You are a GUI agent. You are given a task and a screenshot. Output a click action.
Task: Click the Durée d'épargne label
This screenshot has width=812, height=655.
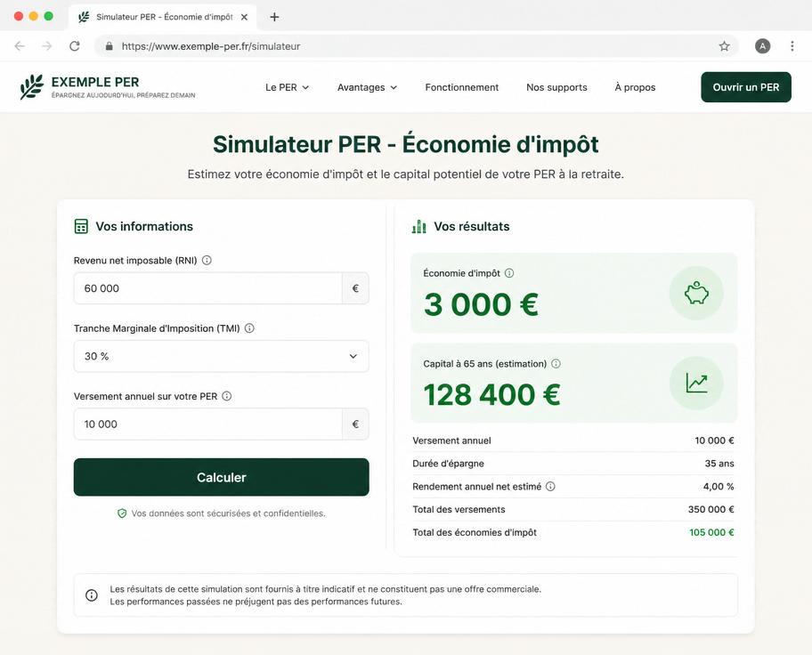448,464
